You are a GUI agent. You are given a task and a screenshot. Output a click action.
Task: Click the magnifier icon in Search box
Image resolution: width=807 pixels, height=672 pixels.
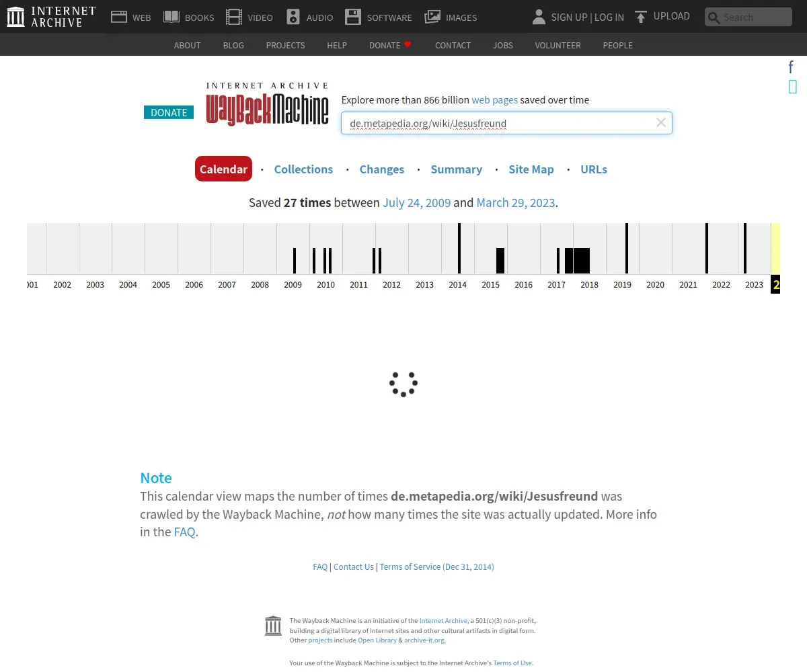(x=714, y=17)
